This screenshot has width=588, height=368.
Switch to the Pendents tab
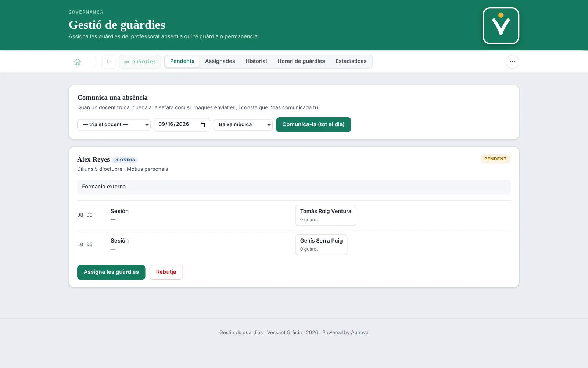coord(182,61)
